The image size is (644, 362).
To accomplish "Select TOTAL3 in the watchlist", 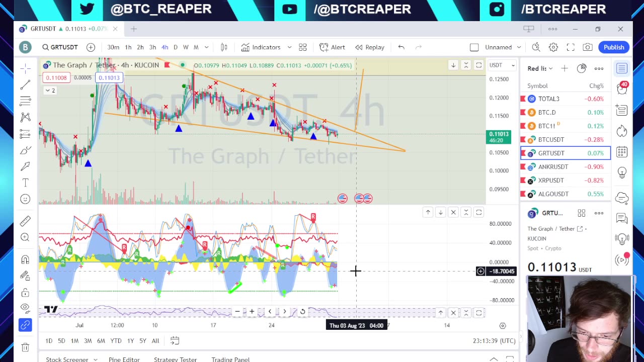I will click(x=566, y=99).
